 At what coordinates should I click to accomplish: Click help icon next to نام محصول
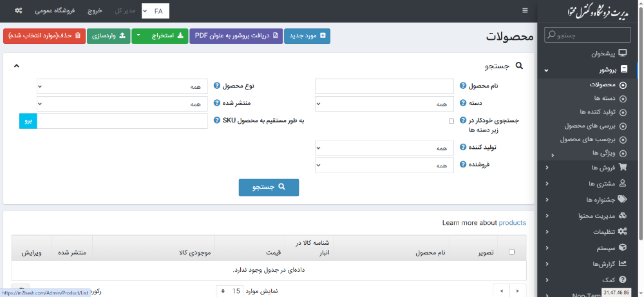pos(464,86)
